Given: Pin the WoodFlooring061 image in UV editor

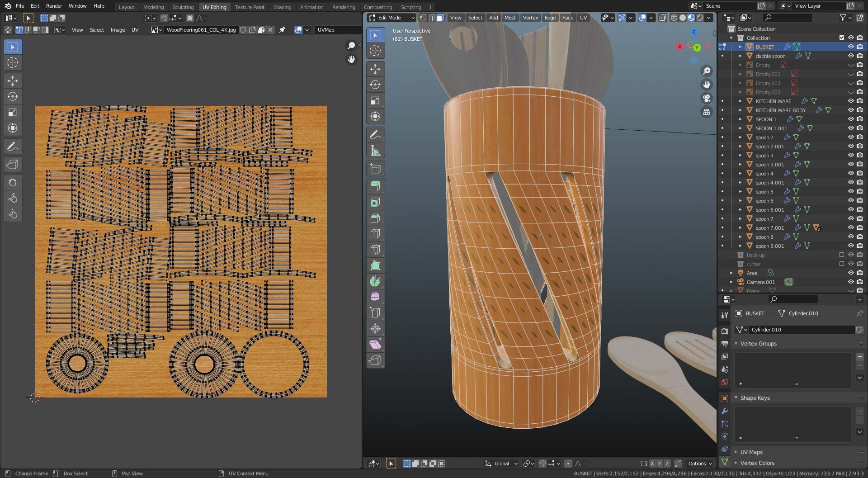Looking at the screenshot, I should click(282, 30).
